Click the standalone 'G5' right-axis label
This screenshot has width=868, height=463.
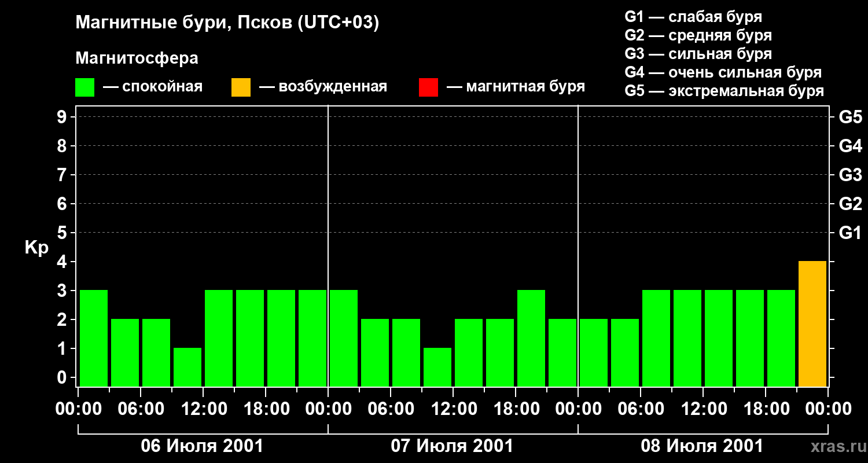pyautogui.click(x=851, y=117)
